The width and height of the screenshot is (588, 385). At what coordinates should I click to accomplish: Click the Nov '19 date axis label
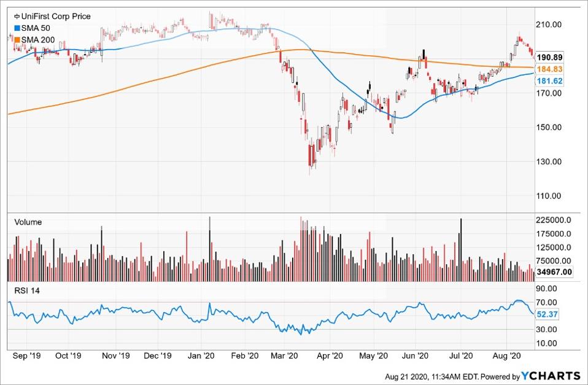tap(115, 356)
